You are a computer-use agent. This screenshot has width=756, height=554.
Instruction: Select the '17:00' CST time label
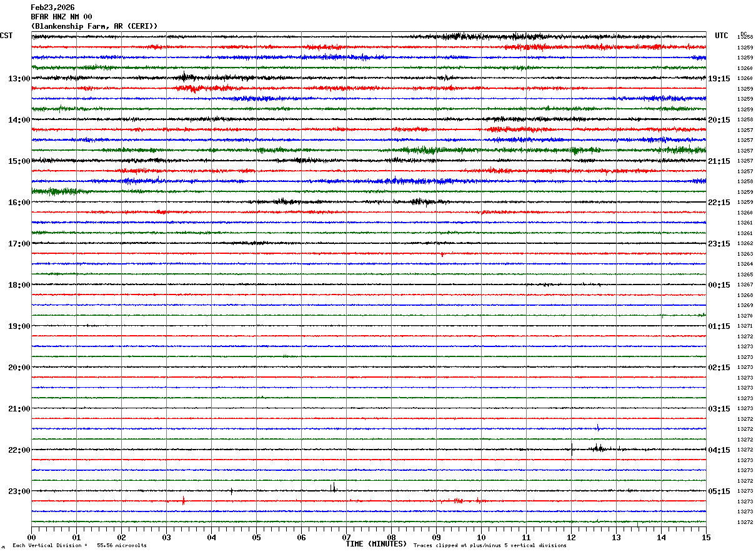(19, 244)
